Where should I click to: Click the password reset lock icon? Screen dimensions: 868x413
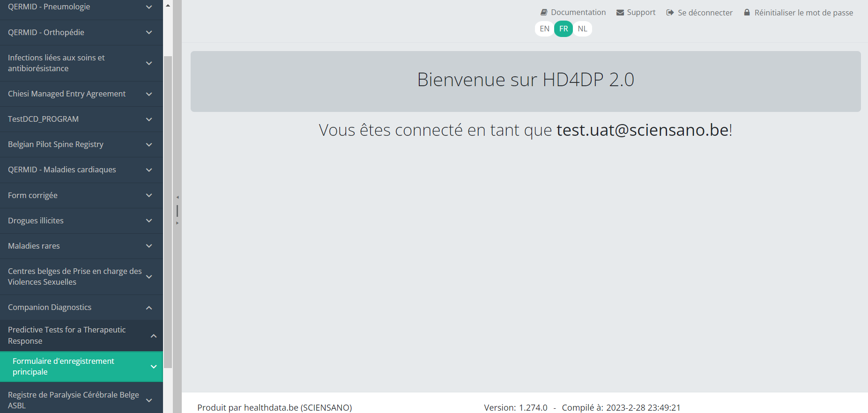[747, 13]
